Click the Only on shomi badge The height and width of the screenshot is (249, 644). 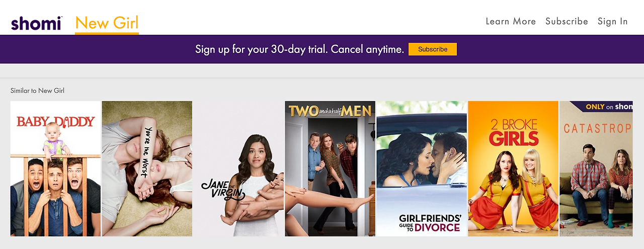click(x=602, y=106)
